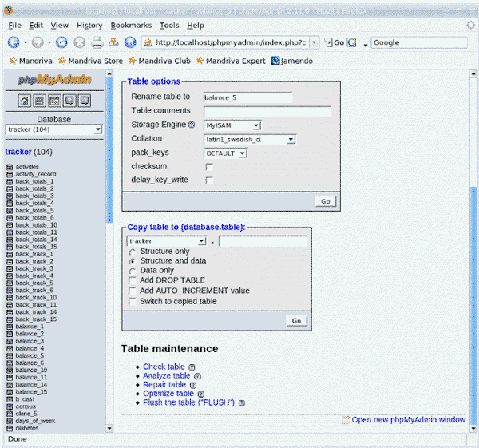Click the Storage Engine help icon
Viewport: 479px width, 448px height.
[x=192, y=125]
